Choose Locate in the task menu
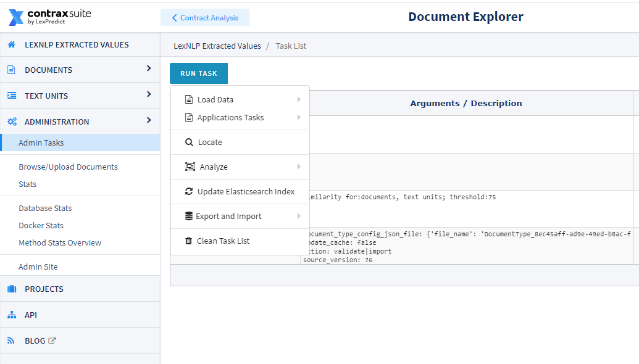Image resolution: width=639 pixels, height=364 pixels. [240, 142]
